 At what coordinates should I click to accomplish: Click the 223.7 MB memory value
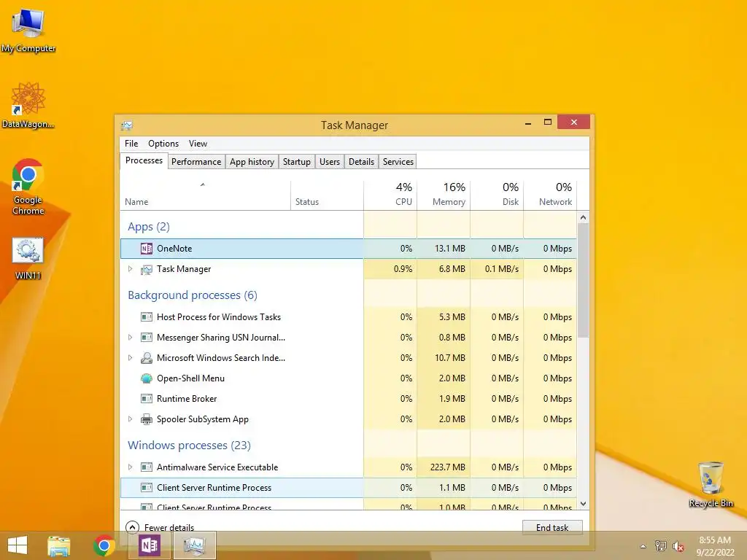click(448, 467)
